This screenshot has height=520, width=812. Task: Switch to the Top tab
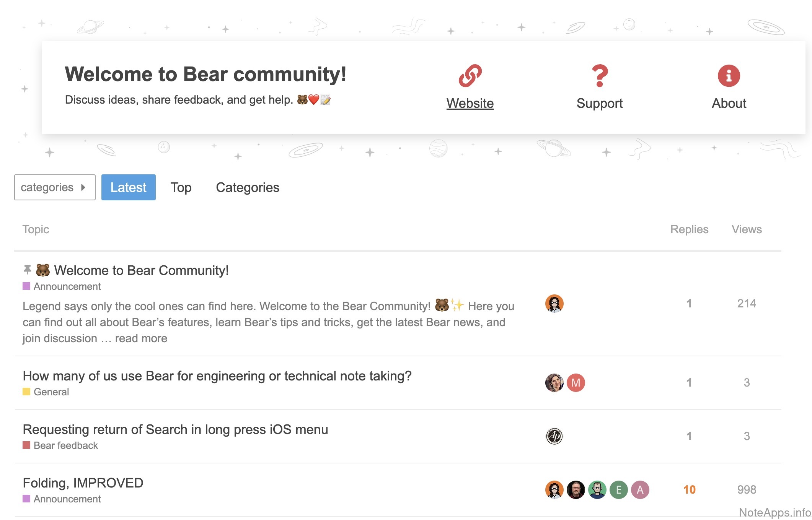click(181, 187)
